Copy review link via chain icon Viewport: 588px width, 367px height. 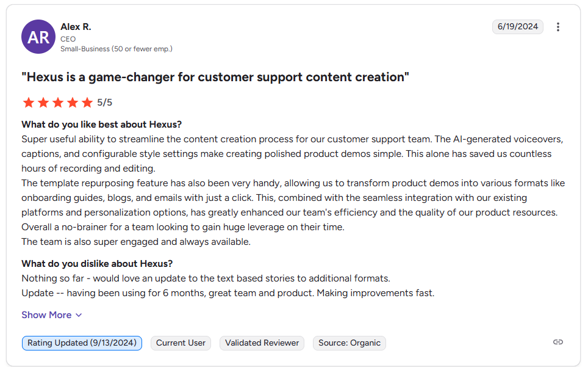[x=558, y=342]
